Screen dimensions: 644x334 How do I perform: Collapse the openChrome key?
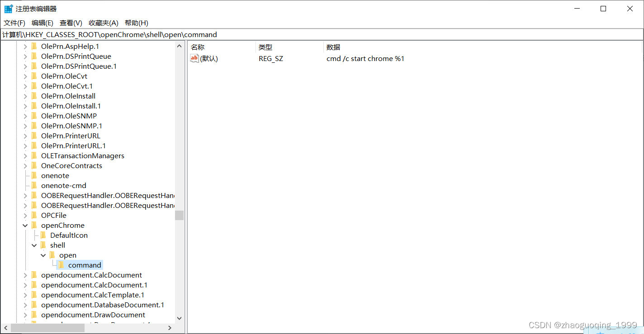[25, 225]
